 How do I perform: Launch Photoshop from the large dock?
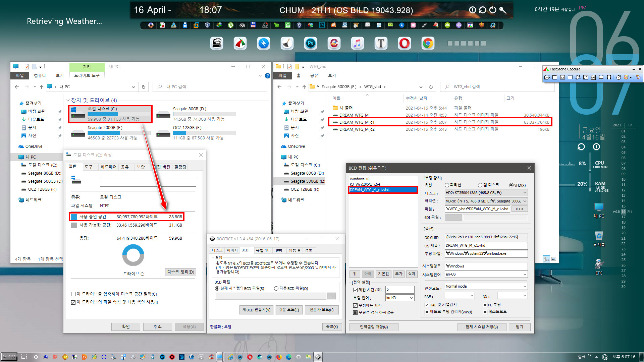[x=311, y=44]
